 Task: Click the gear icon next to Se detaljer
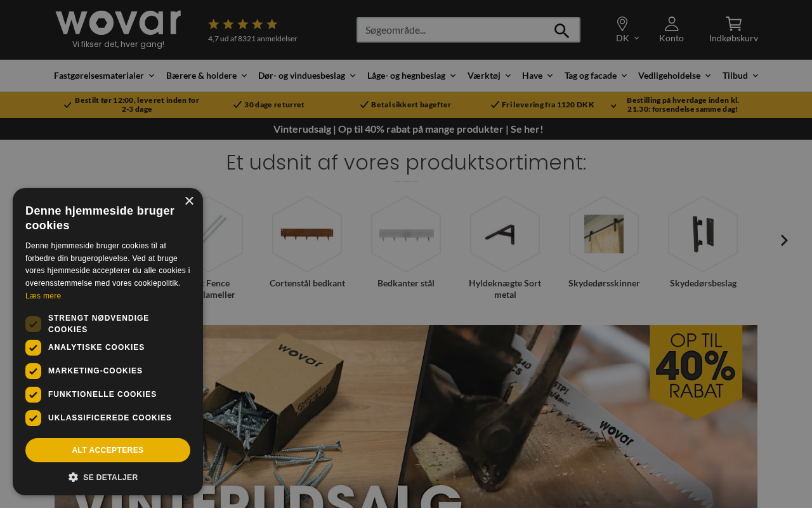(73, 477)
